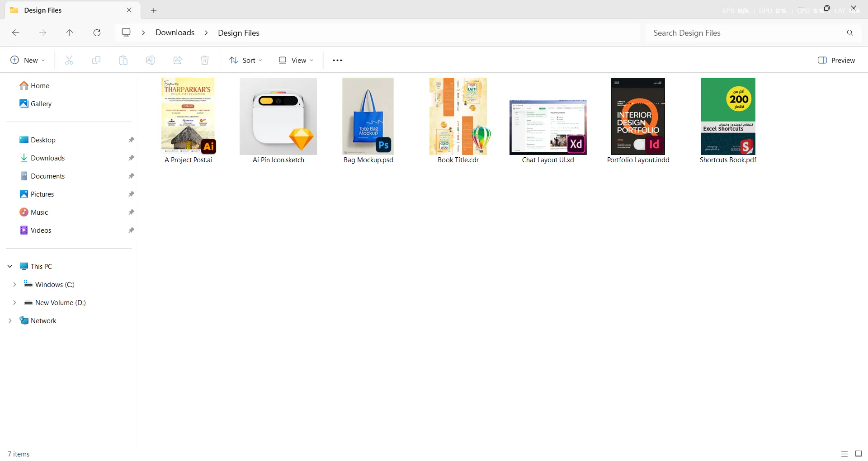
Task: Open the See more ellipsis menu
Action: [337, 60]
